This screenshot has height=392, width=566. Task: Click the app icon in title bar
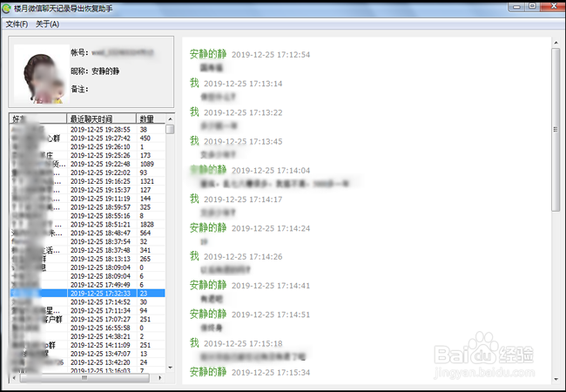pyautogui.click(x=6, y=9)
